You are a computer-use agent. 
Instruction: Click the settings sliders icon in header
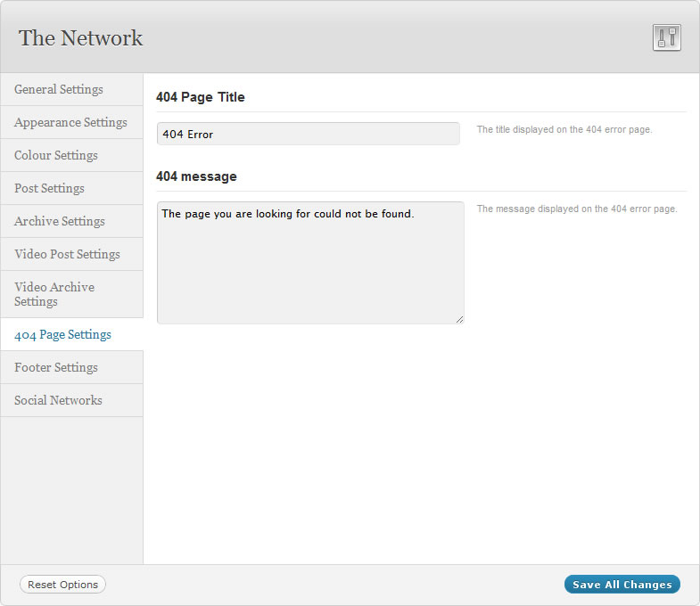point(666,37)
